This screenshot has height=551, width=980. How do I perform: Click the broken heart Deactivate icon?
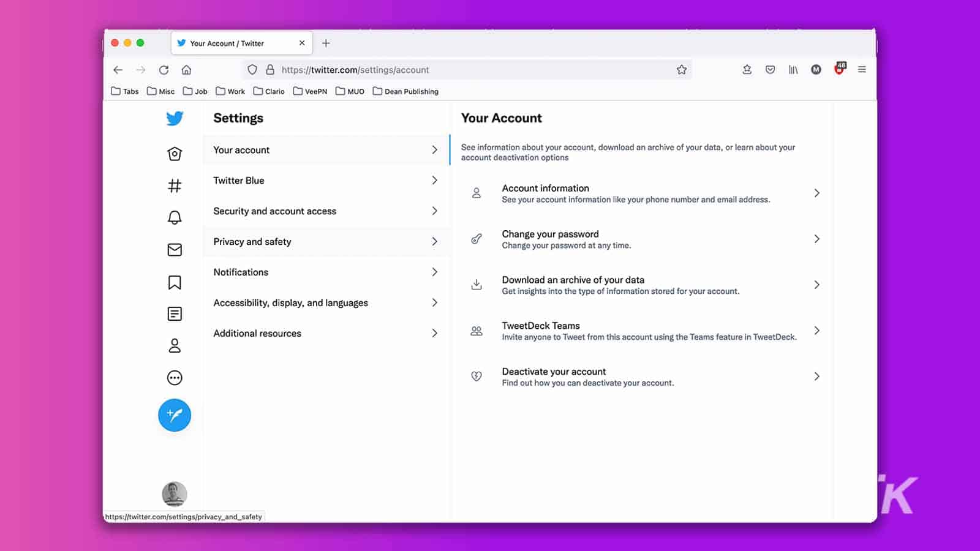click(x=477, y=377)
